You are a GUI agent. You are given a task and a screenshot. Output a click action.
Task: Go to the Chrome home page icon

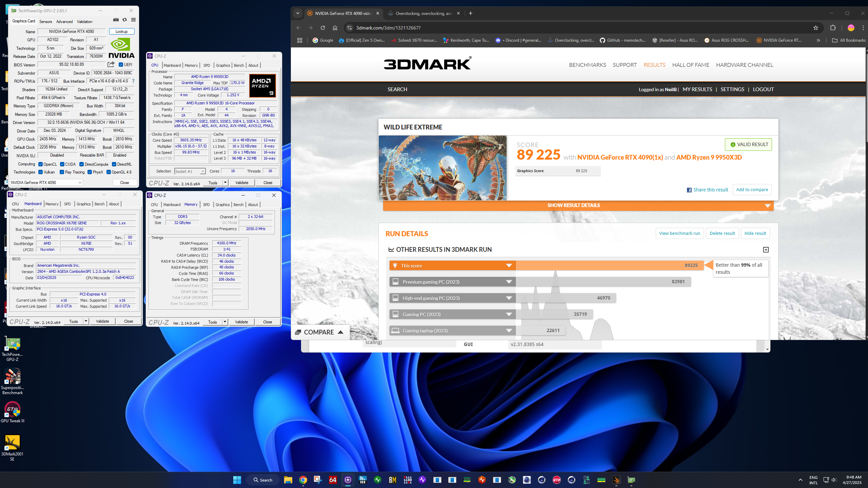point(335,28)
